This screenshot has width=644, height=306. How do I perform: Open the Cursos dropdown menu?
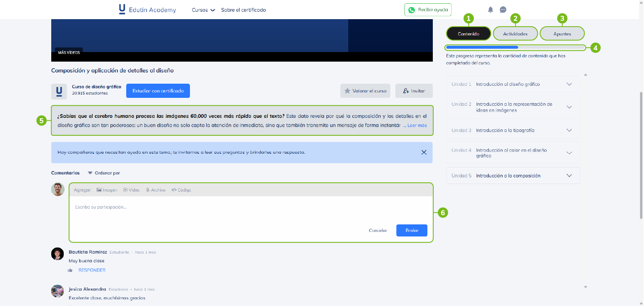[203, 10]
